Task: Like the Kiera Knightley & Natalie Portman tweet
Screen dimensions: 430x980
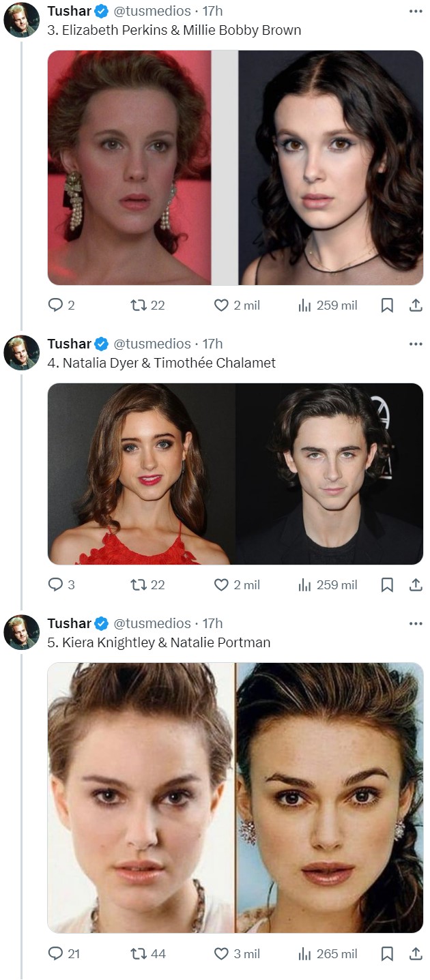Action: click(221, 953)
